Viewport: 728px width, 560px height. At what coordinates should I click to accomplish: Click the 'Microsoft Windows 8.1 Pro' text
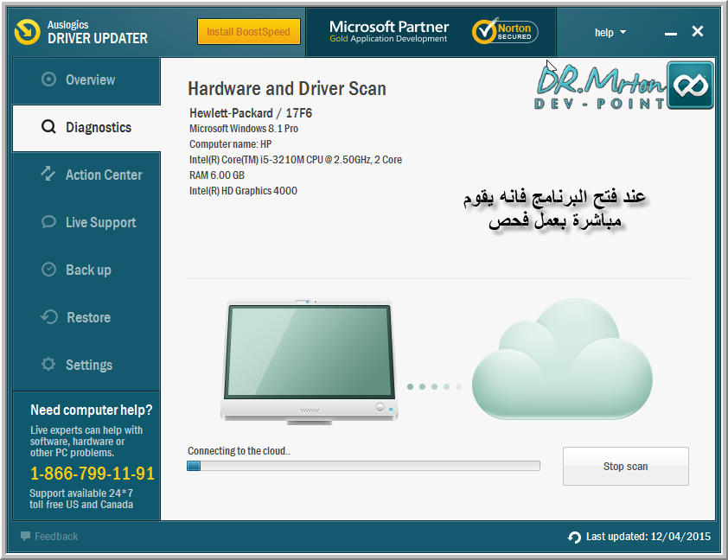tap(244, 129)
